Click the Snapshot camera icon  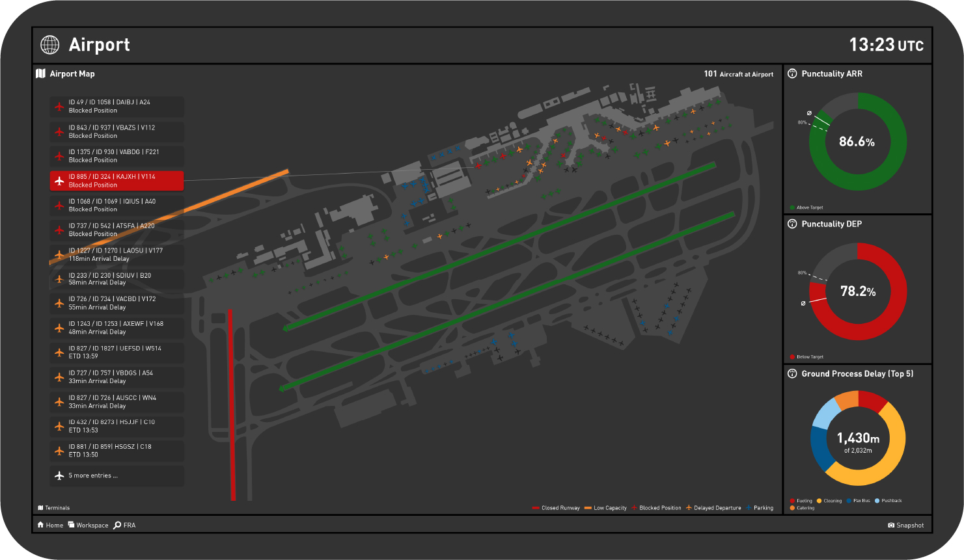890,526
